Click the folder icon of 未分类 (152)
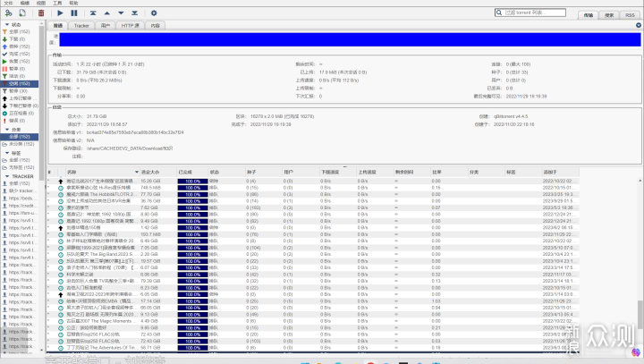This screenshot has height=364, width=644. pyautogui.click(x=5, y=144)
